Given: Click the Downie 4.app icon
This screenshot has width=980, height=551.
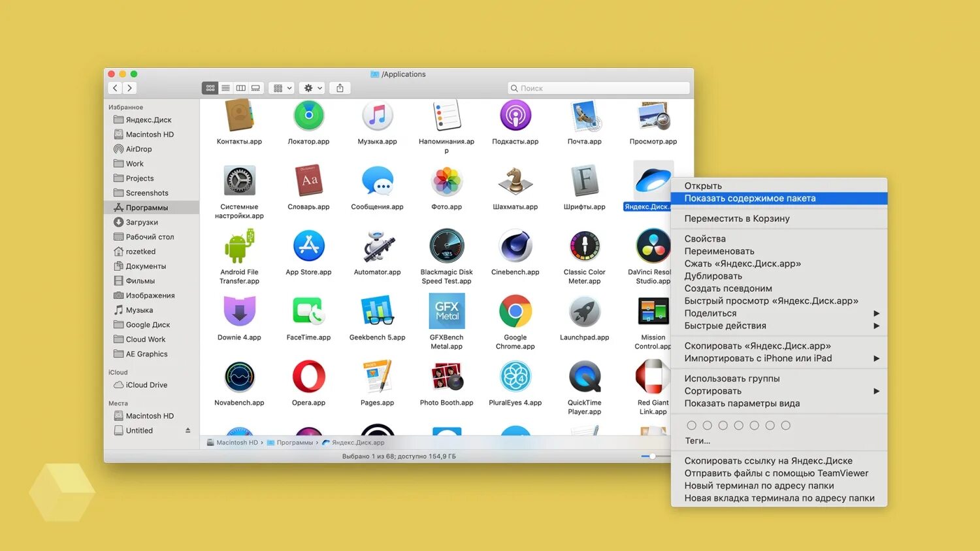Looking at the screenshot, I should [x=239, y=311].
